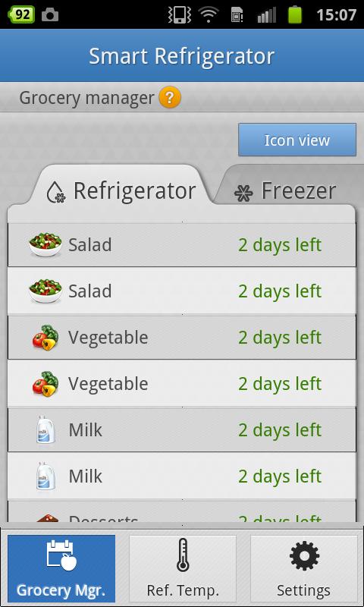364x607 pixels.
Task: Tap the first Milk bottle icon
Action: point(45,429)
